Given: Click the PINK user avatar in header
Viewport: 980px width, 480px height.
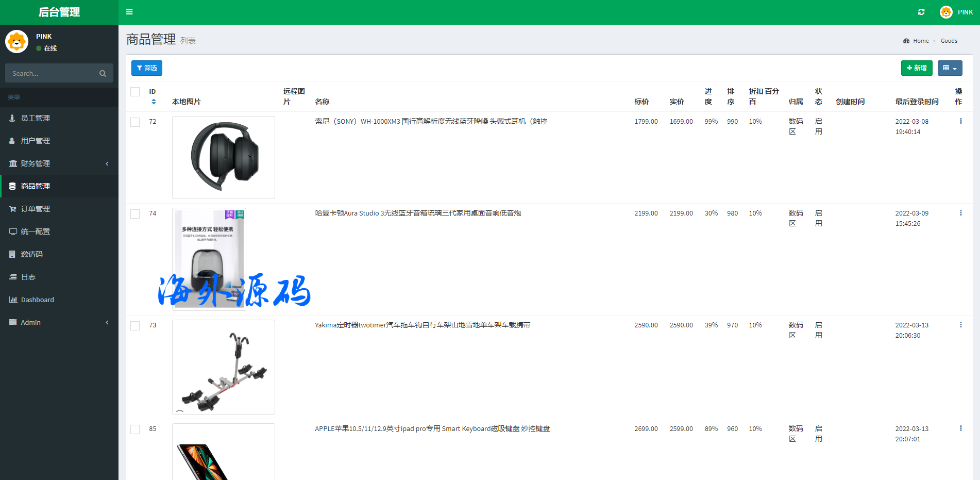Looking at the screenshot, I should click(x=946, y=12).
